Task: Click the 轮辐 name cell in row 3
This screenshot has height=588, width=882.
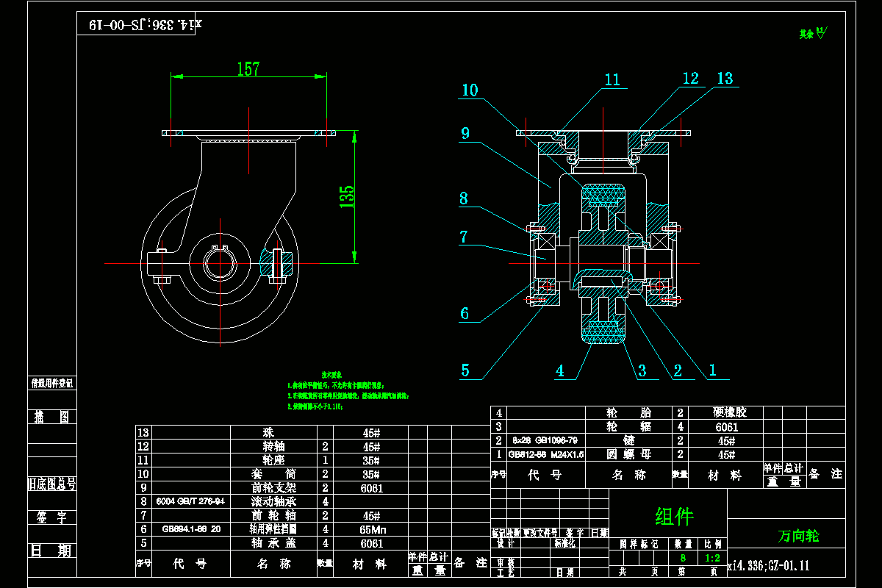Action: tap(628, 426)
